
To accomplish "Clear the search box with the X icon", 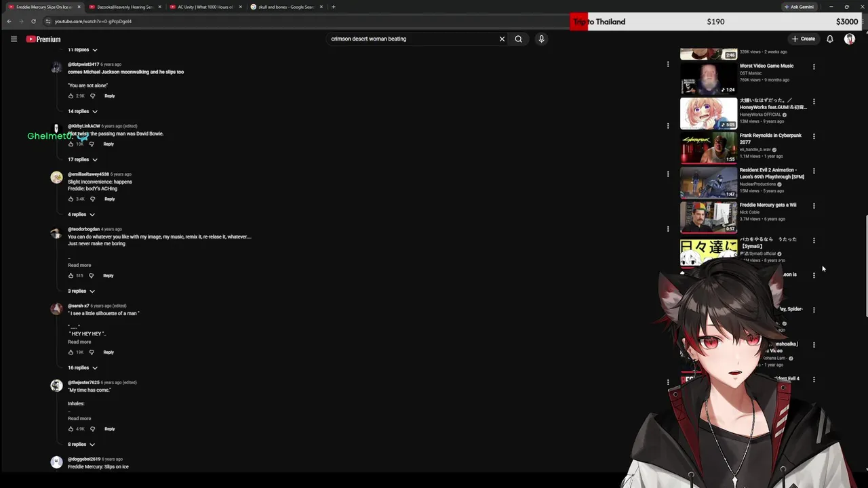I will point(502,39).
